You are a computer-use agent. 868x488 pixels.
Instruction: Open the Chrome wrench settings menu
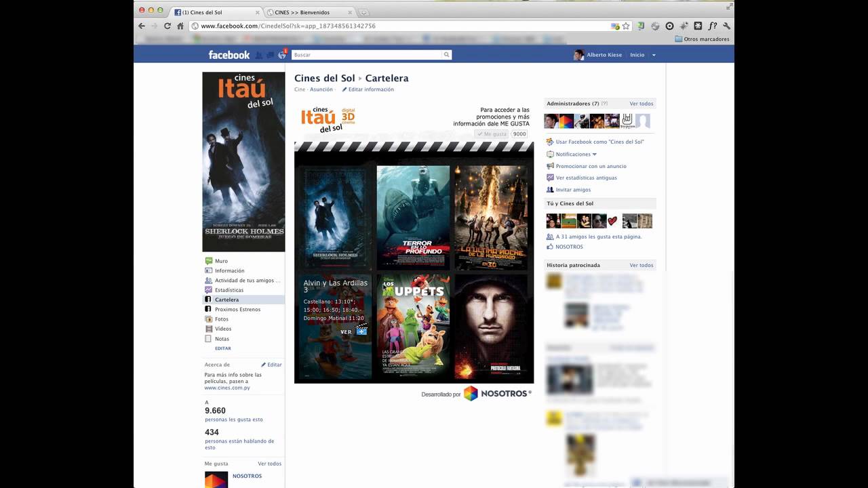[x=726, y=26]
